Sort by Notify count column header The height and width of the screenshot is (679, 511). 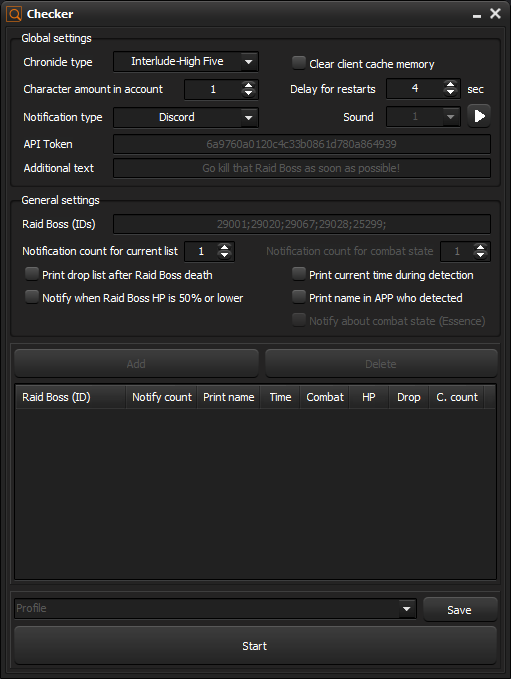pos(162,397)
